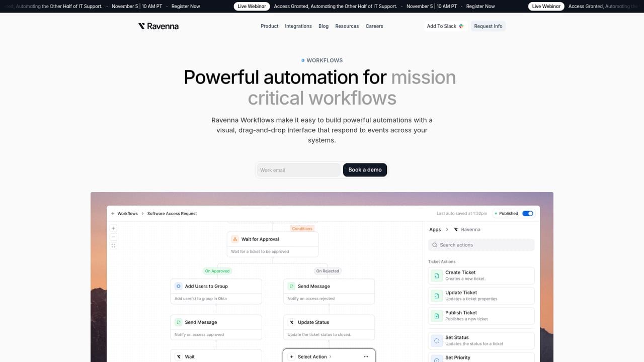The height and width of the screenshot is (362, 644).
Task: Click the message icon on Notify on access approved node
Action: point(178,322)
